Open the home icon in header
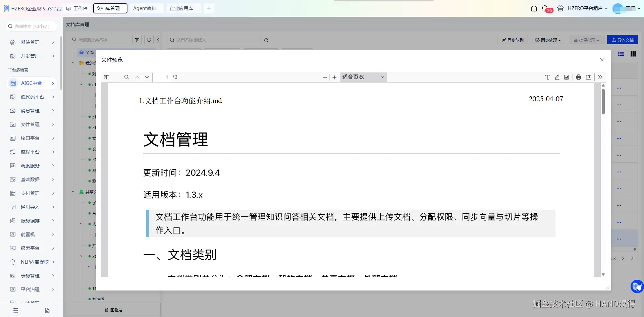 tap(534, 8)
